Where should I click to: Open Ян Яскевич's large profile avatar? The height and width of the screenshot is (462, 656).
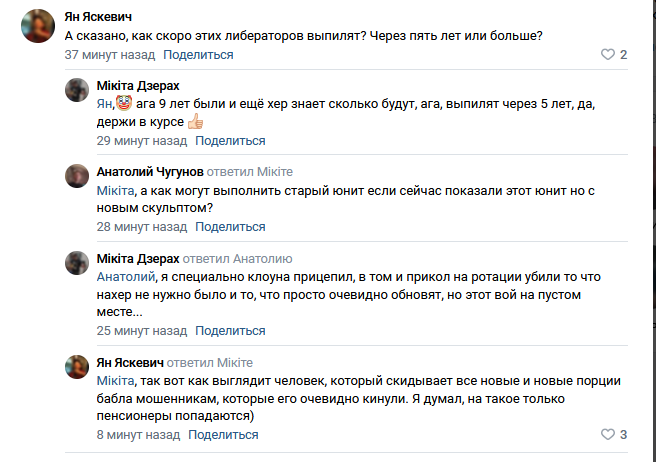38,26
